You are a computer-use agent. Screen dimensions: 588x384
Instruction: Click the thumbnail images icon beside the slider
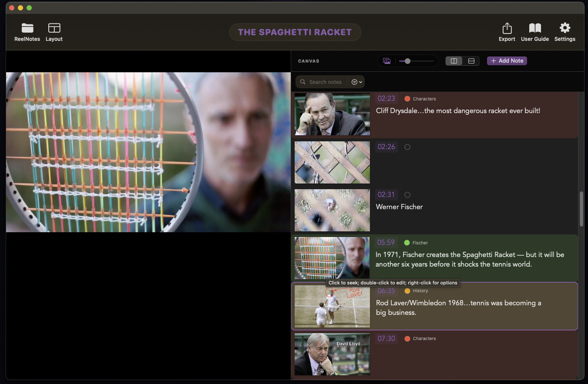[386, 61]
